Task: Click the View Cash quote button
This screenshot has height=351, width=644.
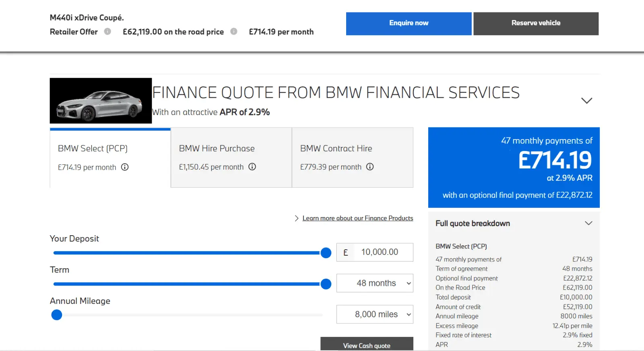Action: [x=367, y=345]
